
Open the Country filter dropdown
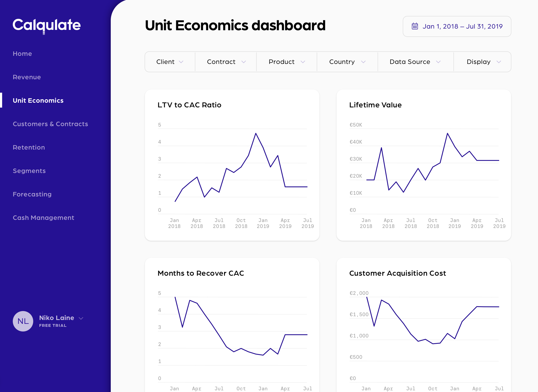tap(347, 62)
